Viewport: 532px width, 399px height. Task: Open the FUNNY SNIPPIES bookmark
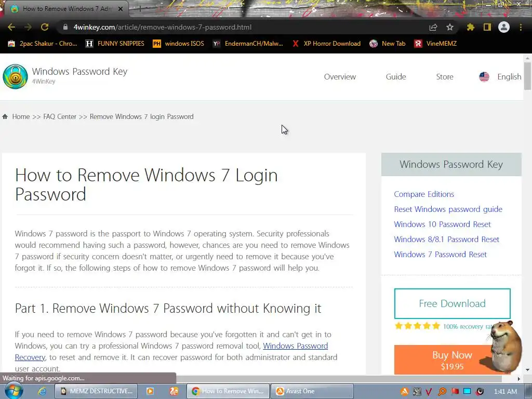(x=115, y=44)
